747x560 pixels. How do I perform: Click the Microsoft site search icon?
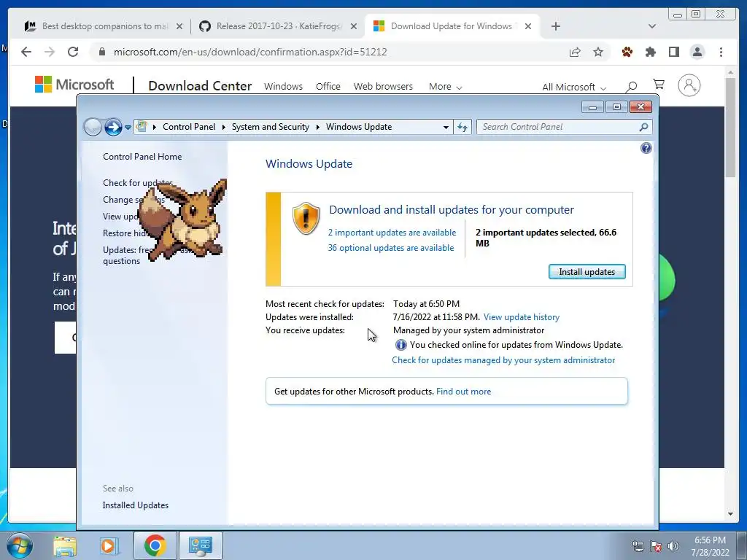click(x=631, y=86)
